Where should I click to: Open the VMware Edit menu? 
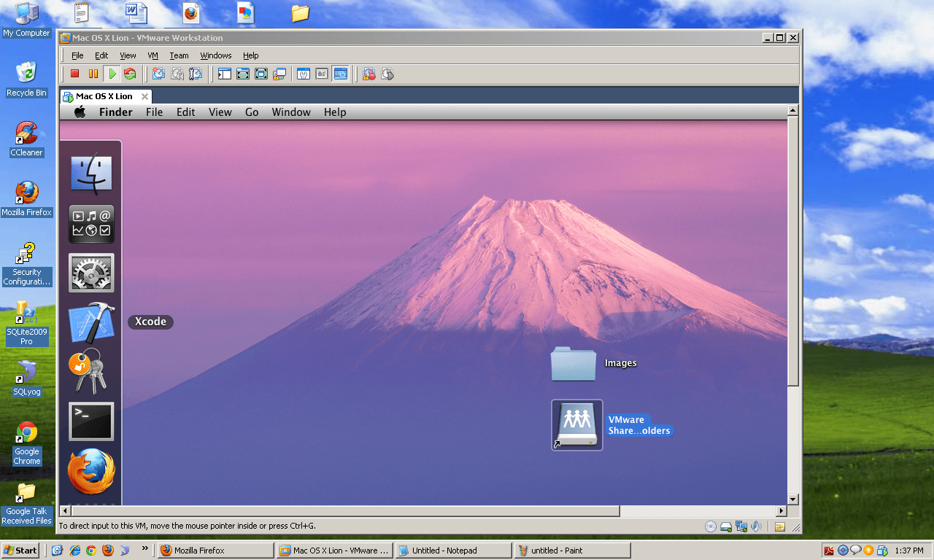click(x=101, y=55)
